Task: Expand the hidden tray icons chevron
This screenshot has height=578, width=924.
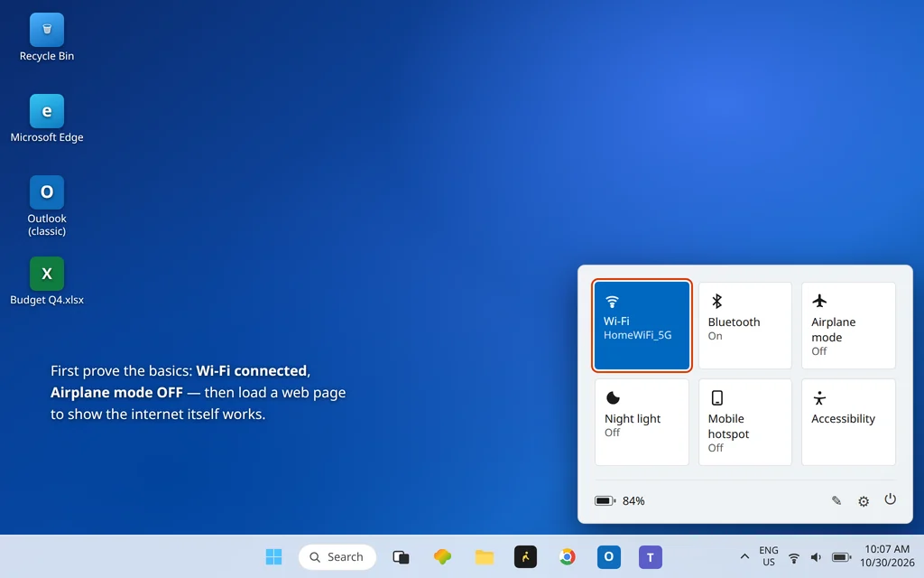Action: pyautogui.click(x=744, y=556)
